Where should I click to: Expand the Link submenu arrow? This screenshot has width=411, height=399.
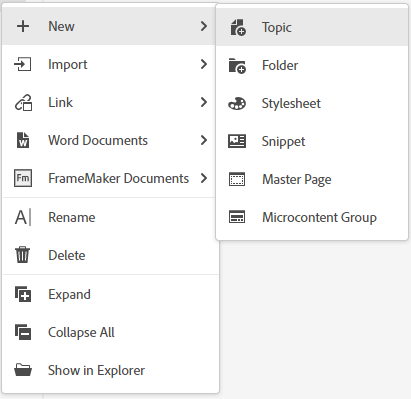point(204,102)
